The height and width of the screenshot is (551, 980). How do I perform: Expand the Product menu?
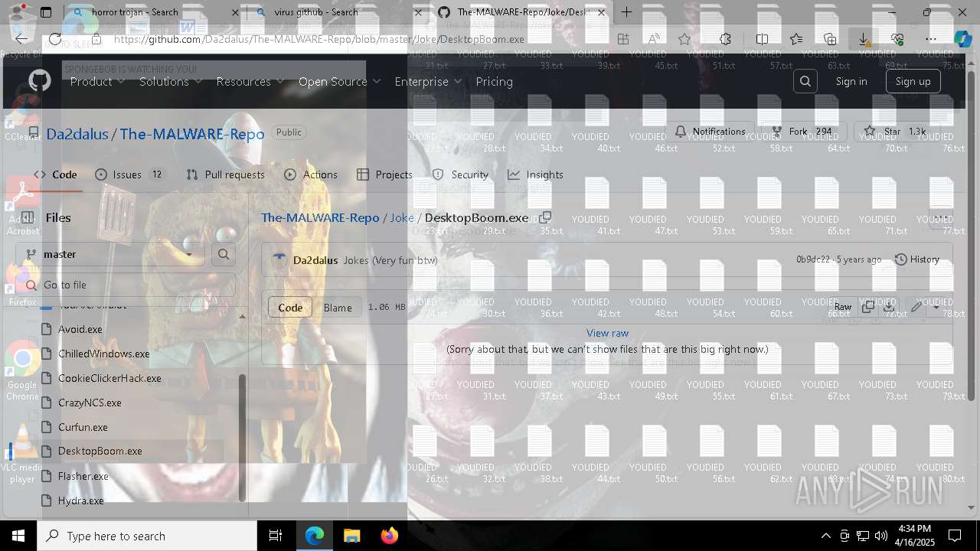(x=98, y=81)
